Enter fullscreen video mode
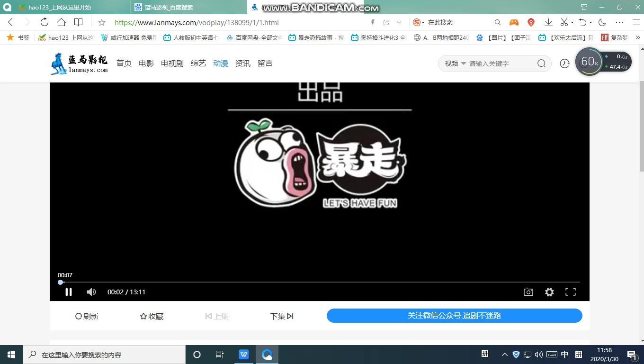Screen dimensions: 644x364 (x=571, y=292)
